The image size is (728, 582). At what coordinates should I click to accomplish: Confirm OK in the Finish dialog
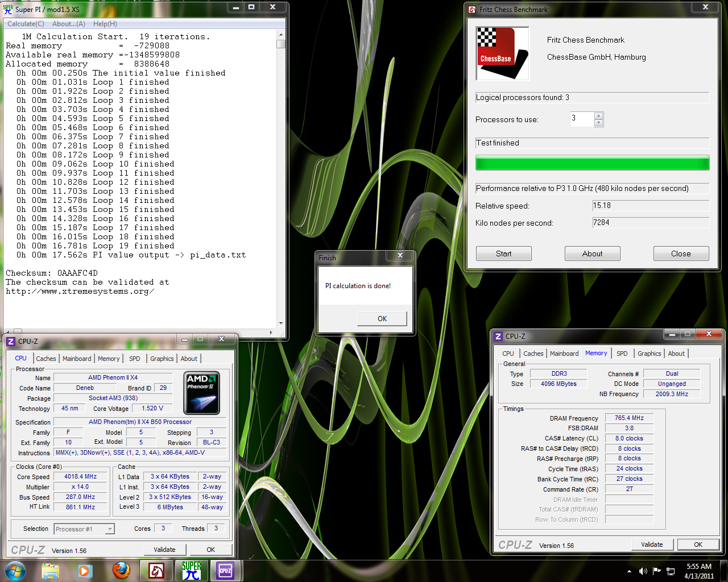382,318
